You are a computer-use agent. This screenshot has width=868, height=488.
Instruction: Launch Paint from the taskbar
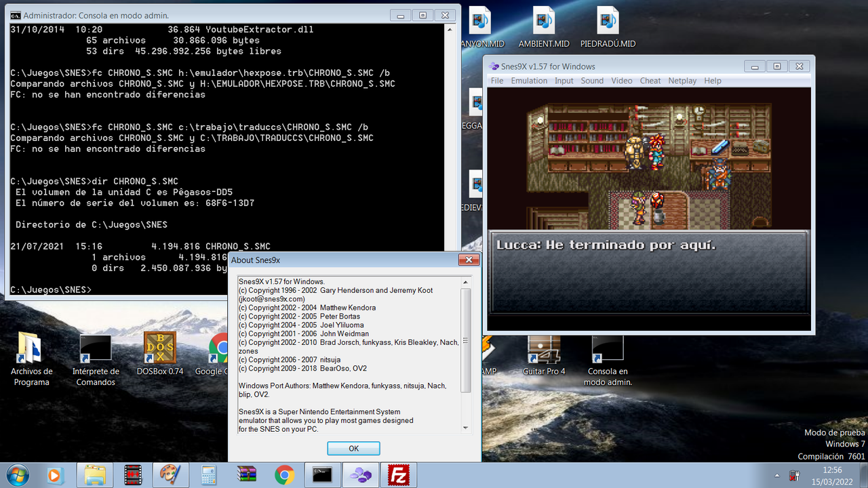[170, 475]
